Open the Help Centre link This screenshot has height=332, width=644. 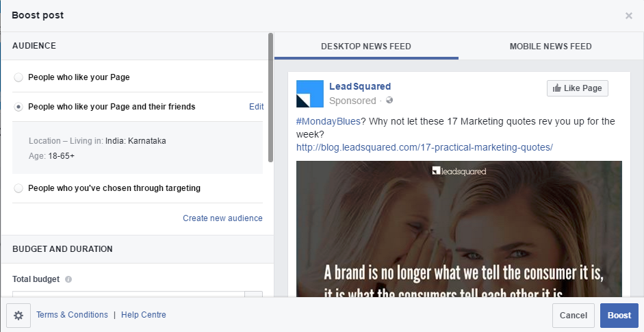[x=143, y=315]
